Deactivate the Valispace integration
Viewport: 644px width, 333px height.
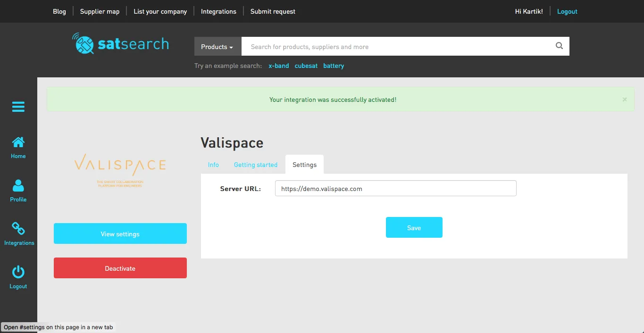pyautogui.click(x=120, y=268)
